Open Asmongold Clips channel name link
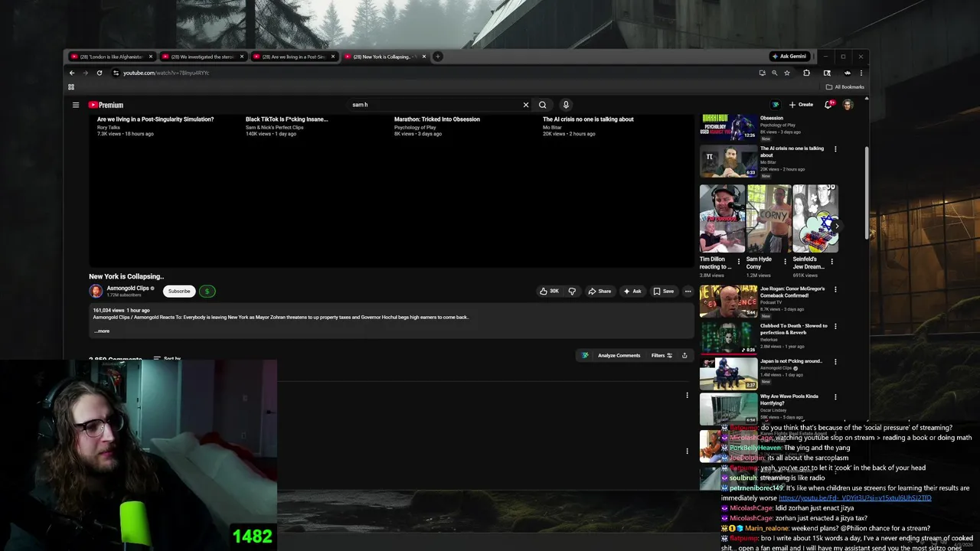980x551 pixels. pyautogui.click(x=128, y=289)
